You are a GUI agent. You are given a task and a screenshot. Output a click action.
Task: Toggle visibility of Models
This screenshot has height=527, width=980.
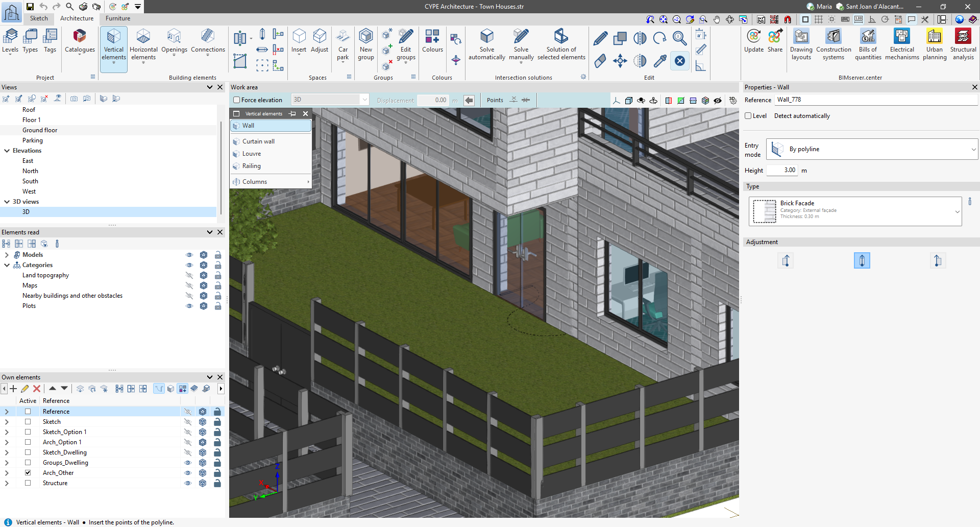pyautogui.click(x=189, y=255)
